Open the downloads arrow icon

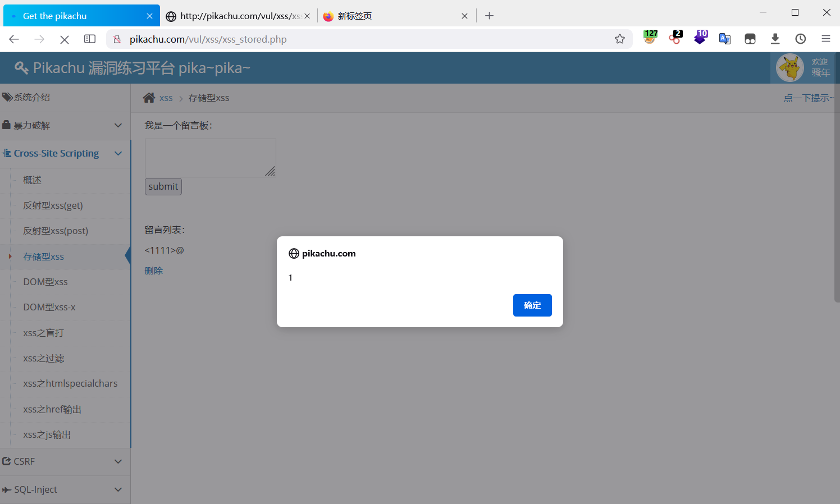coord(775,39)
